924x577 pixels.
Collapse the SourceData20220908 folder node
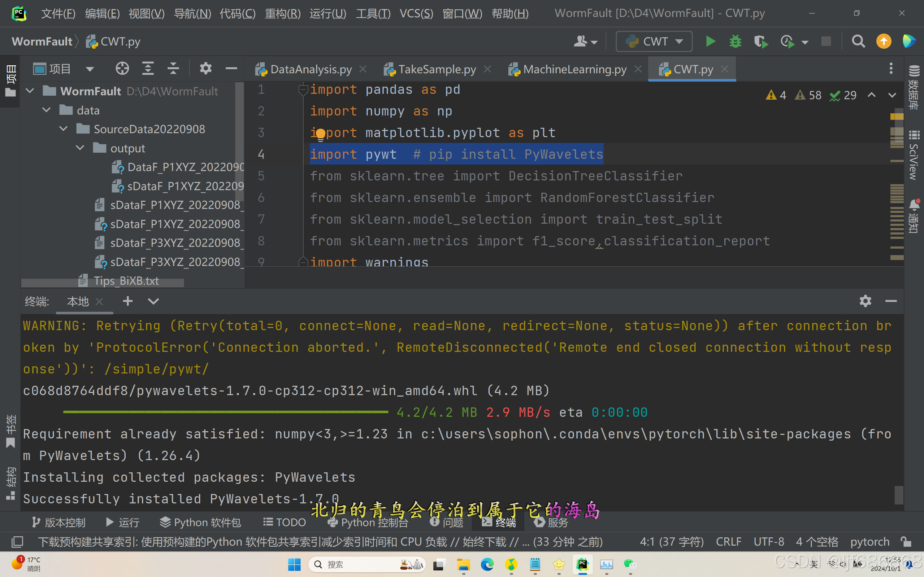pyautogui.click(x=64, y=129)
